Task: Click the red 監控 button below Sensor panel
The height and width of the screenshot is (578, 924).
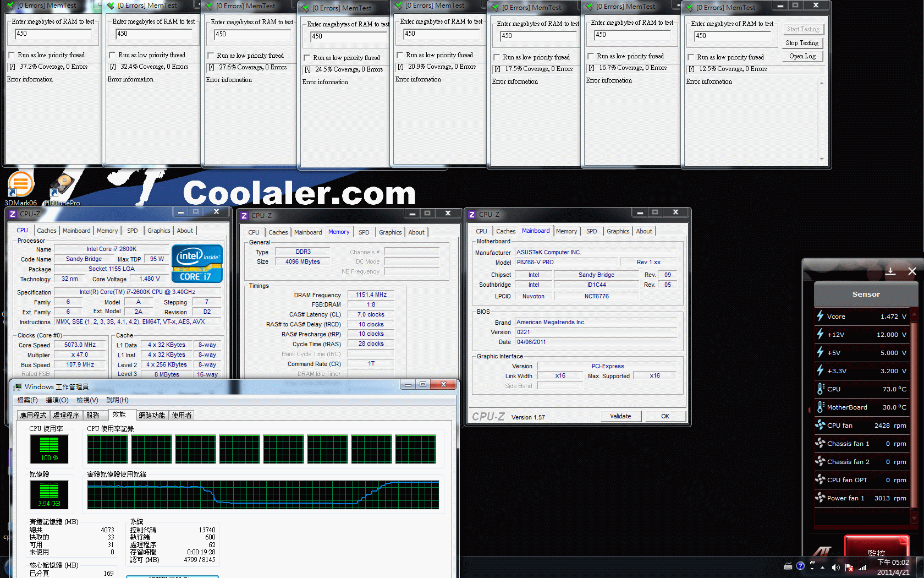Action: 877,547
